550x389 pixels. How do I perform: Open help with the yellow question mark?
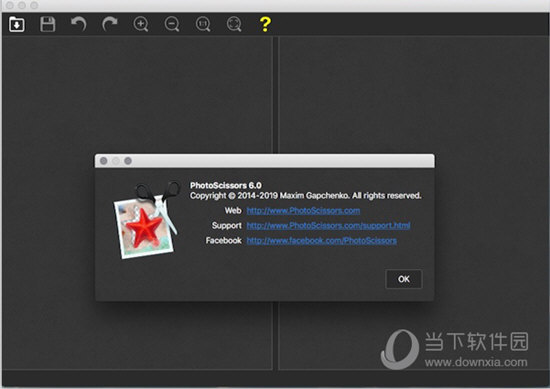coord(265,24)
